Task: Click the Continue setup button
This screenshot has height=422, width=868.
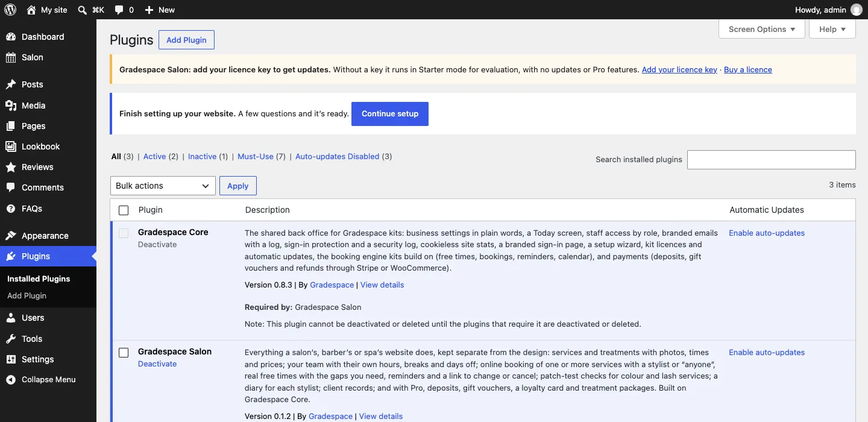Action: pos(390,113)
